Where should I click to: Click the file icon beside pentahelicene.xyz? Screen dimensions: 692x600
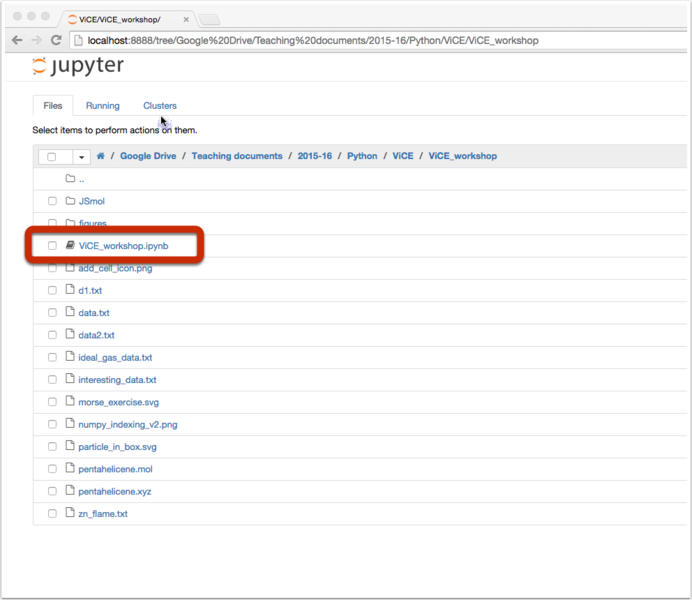pyautogui.click(x=70, y=490)
